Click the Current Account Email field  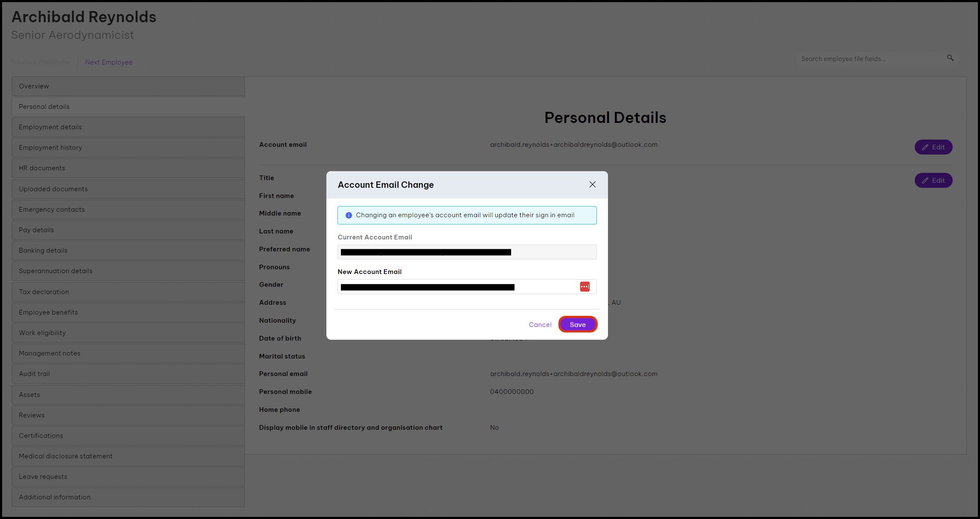[x=467, y=252]
